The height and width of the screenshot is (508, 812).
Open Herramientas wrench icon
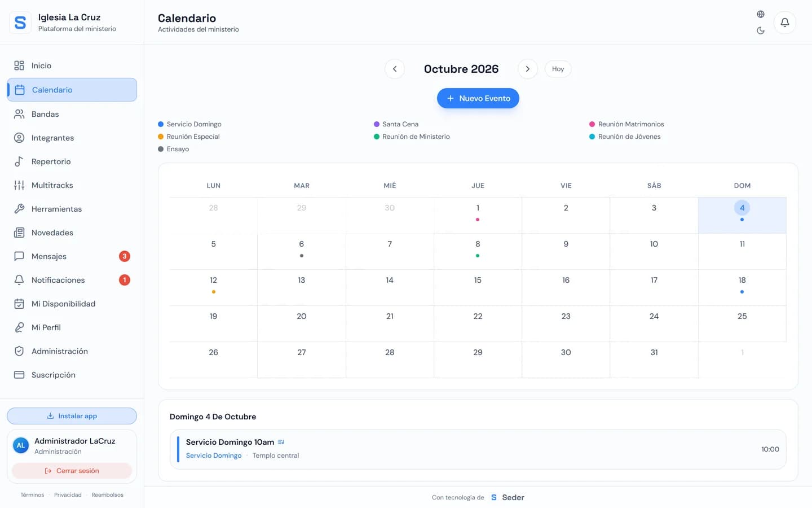coord(19,209)
